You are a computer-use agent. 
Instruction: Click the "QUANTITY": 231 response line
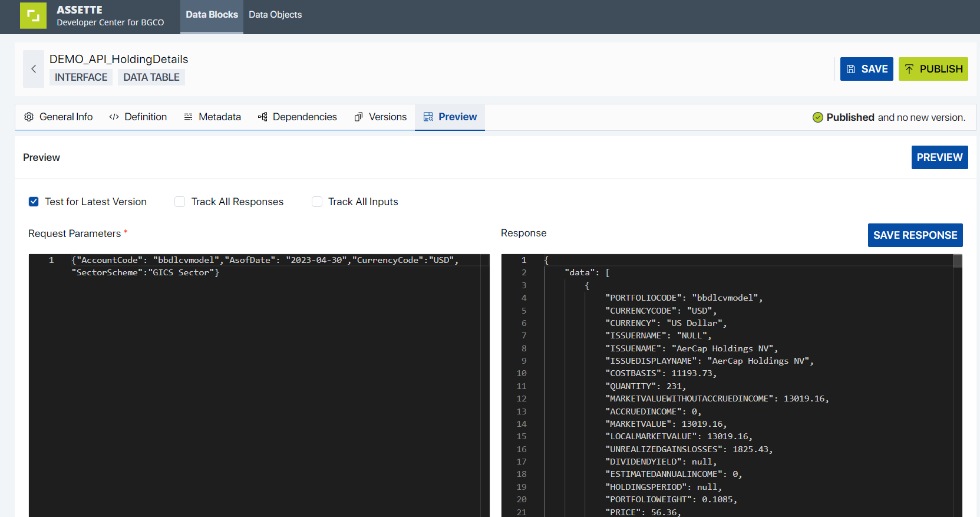[x=645, y=386]
